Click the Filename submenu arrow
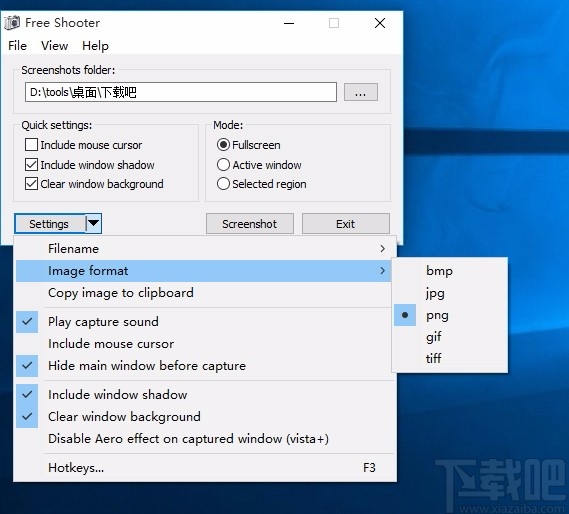569x514 pixels. click(382, 249)
